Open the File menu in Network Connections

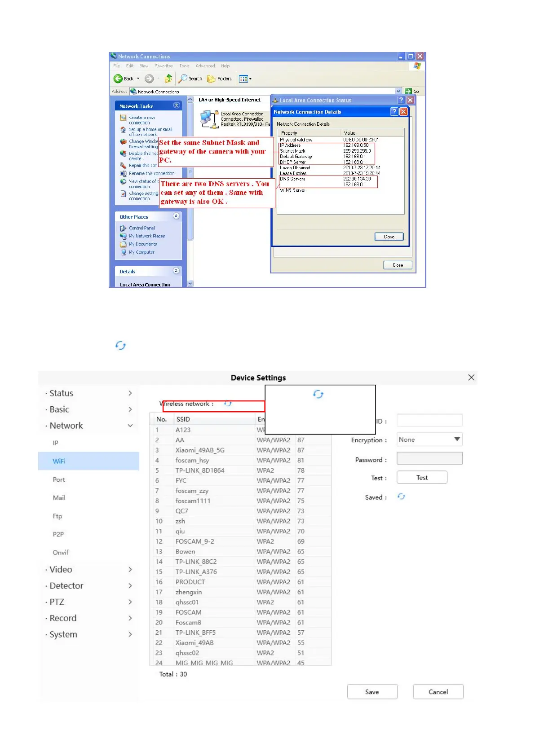pos(116,66)
